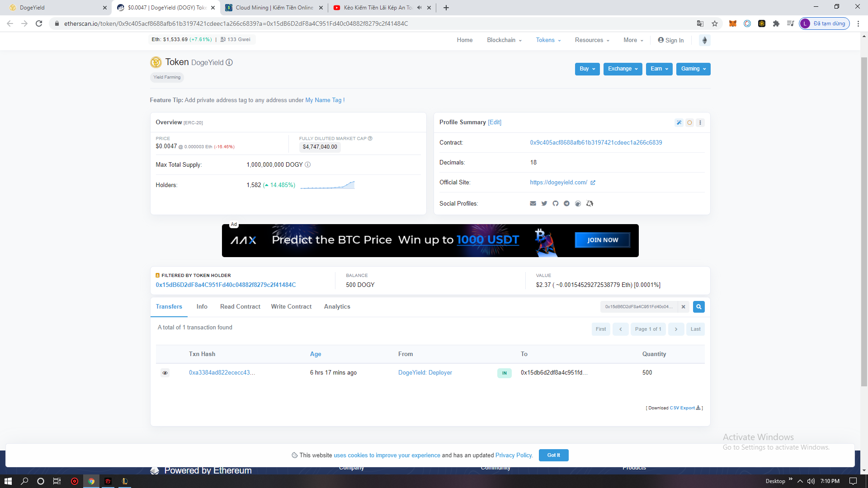Click the token address filter input field
The width and height of the screenshot is (868, 488).
[639, 307]
